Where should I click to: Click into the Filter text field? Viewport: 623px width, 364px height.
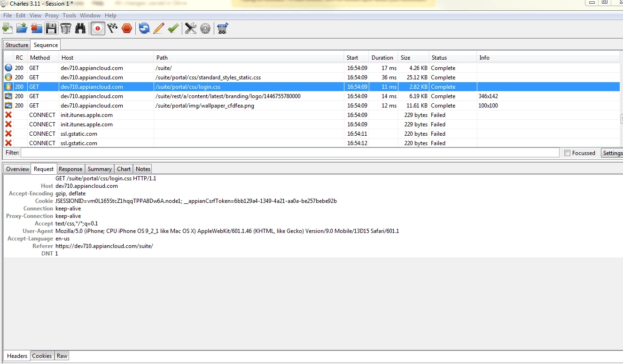(x=290, y=153)
